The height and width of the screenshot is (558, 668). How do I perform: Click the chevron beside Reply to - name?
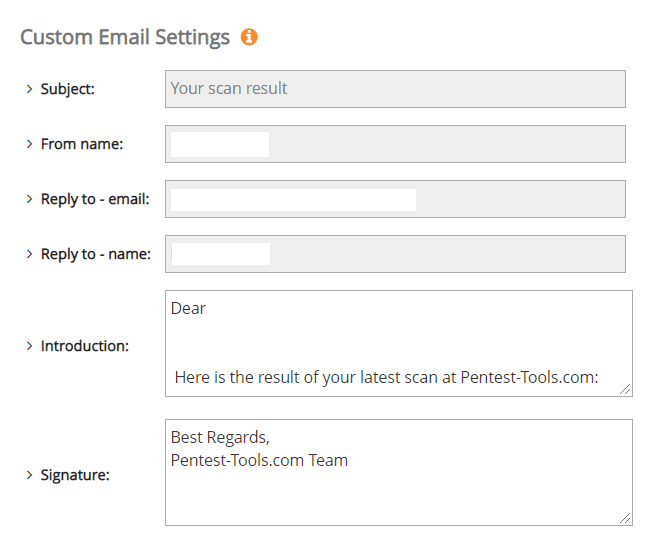tap(29, 254)
